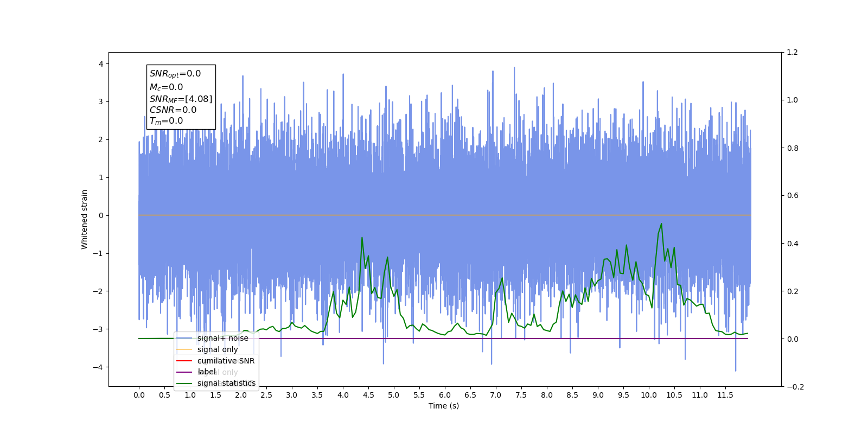
Task: Click the x-axis tick label 3.5
Action: (317, 395)
